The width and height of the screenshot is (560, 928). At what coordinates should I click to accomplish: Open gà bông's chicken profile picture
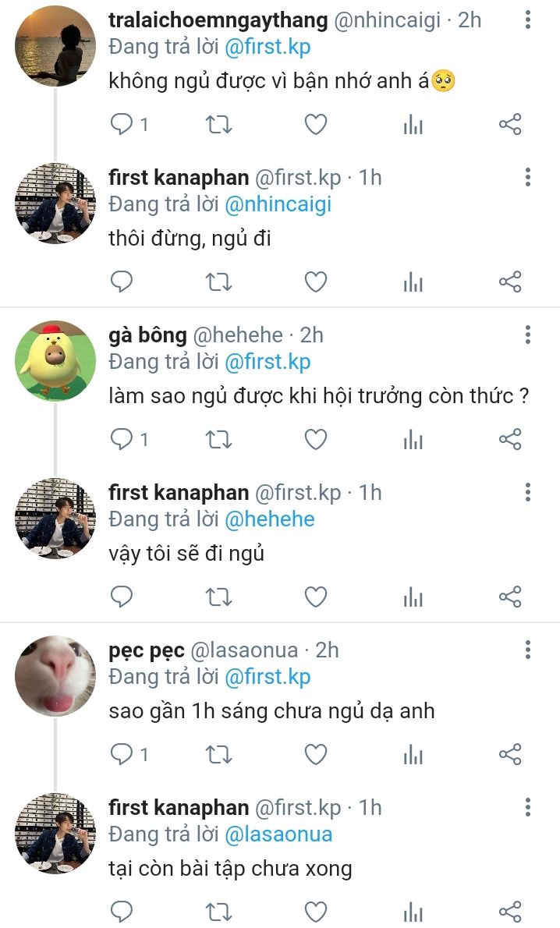coord(55,361)
